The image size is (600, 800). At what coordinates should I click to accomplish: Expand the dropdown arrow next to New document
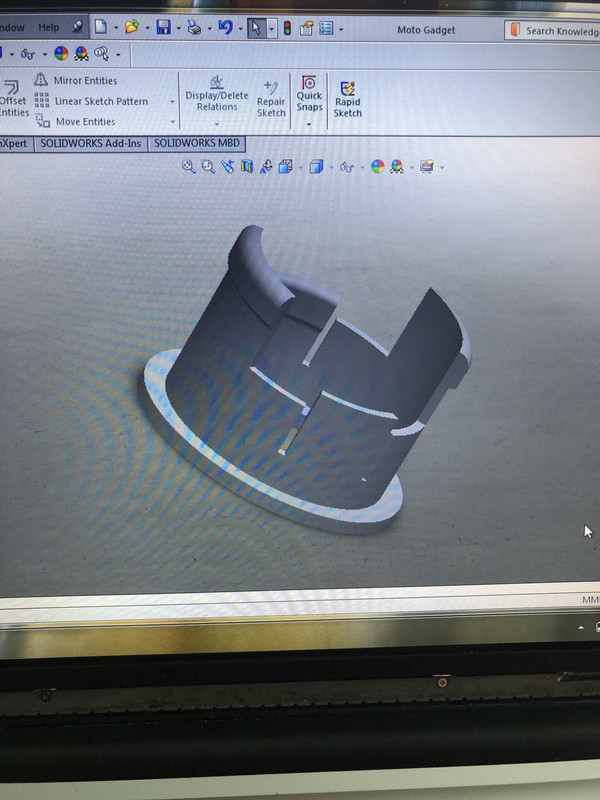coord(116,28)
